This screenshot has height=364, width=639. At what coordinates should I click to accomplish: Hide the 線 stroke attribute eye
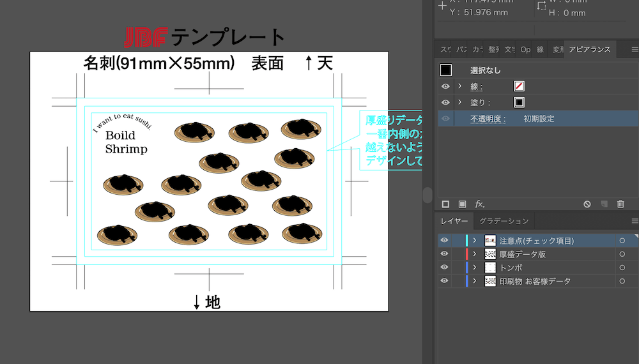point(445,86)
